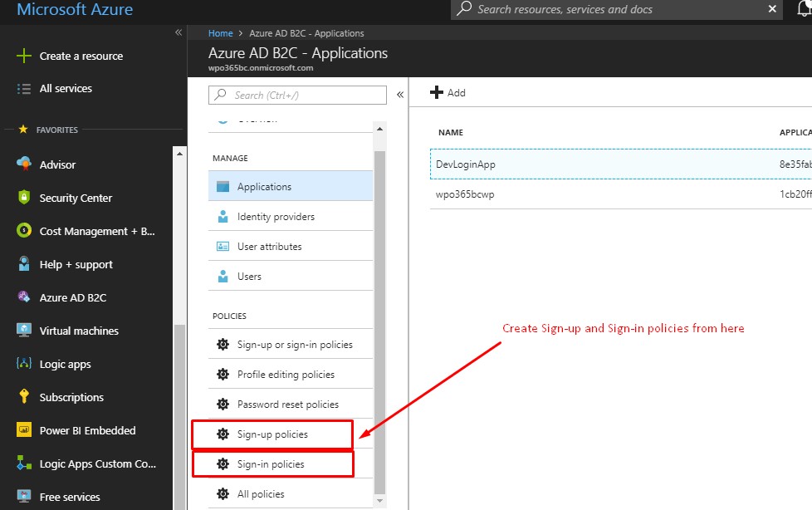Click the Logic Apps Custom Connector icon
This screenshot has width=812, height=510.
24,463
